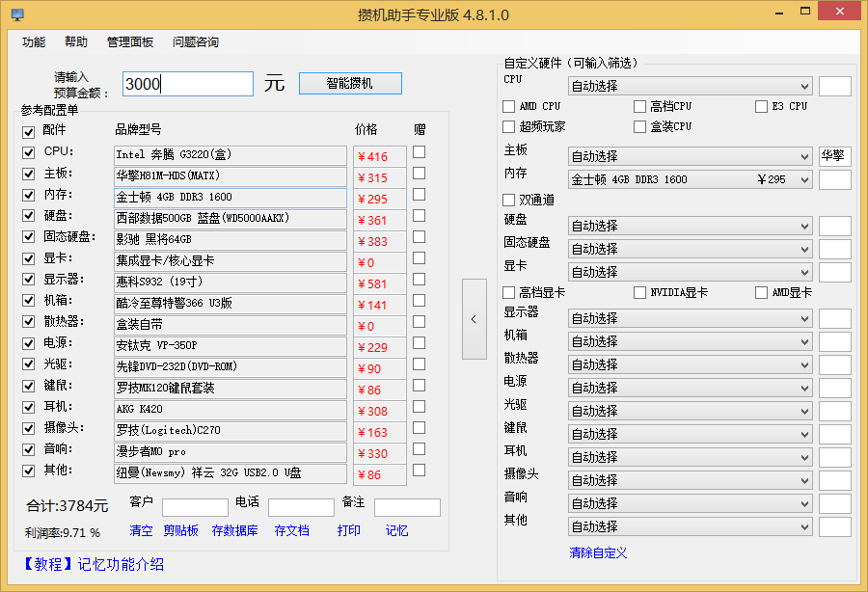
Task: Expand the 固态硬盘 custom hardware dropdown
Action: pos(691,249)
